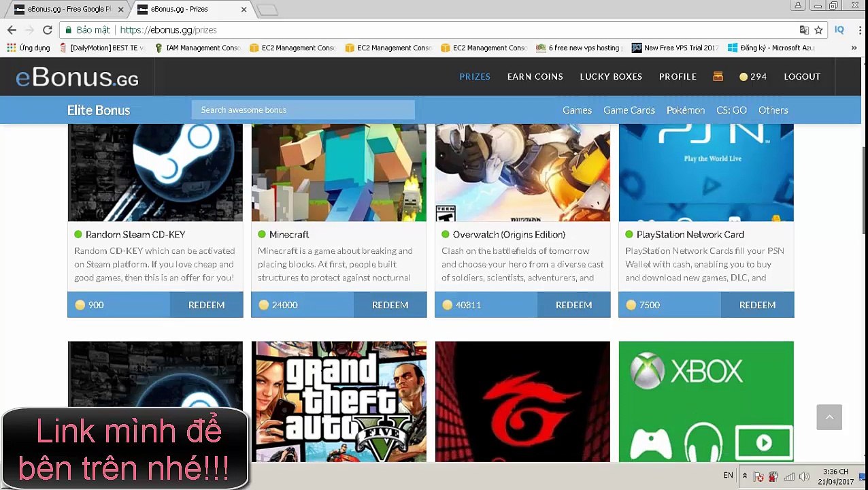Click the treasure chest icon in navbar
868x490 pixels.
click(x=718, y=76)
